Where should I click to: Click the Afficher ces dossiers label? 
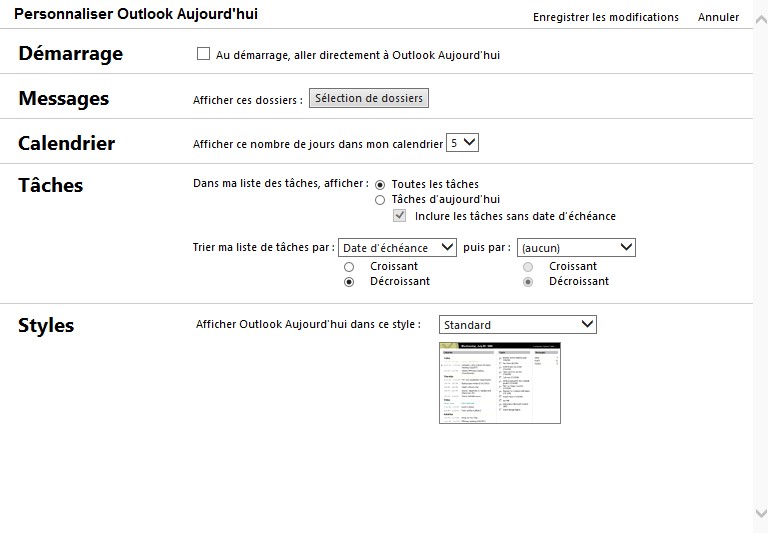click(x=248, y=100)
